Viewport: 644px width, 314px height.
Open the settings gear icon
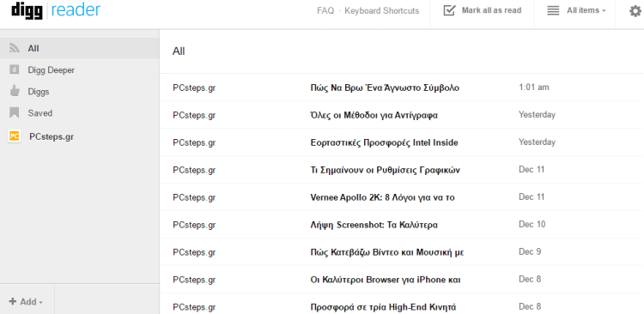(x=635, y=11)
